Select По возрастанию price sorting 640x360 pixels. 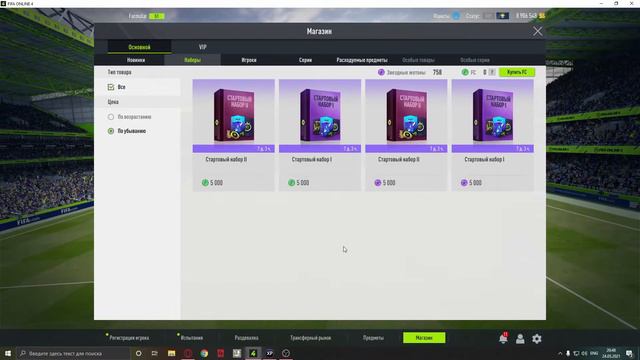click(x=111, y=117)
